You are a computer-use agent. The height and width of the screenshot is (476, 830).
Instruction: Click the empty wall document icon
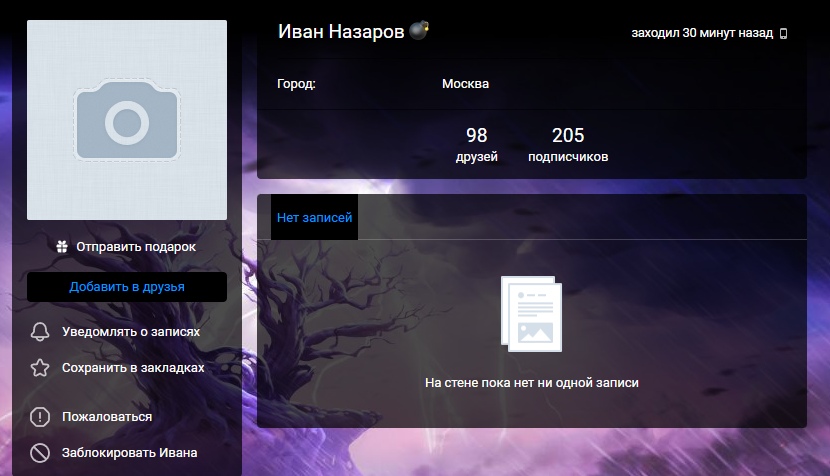tap(531, 314)
